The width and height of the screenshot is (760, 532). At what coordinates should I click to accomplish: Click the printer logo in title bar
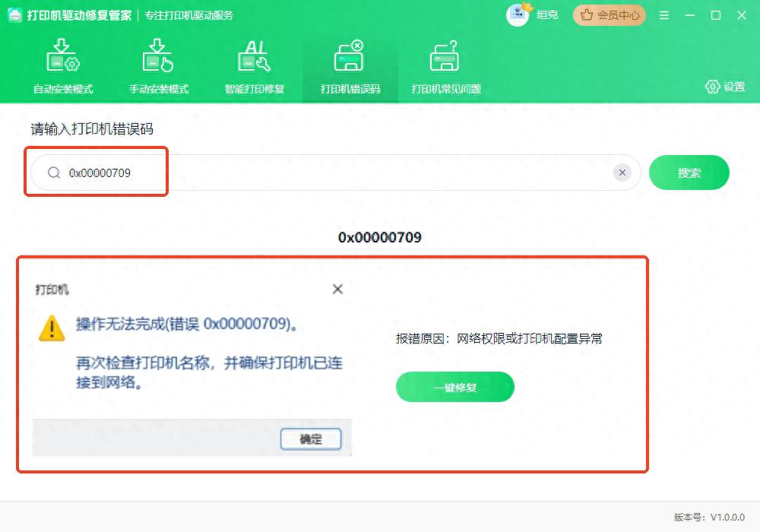[x=16, y=14]
